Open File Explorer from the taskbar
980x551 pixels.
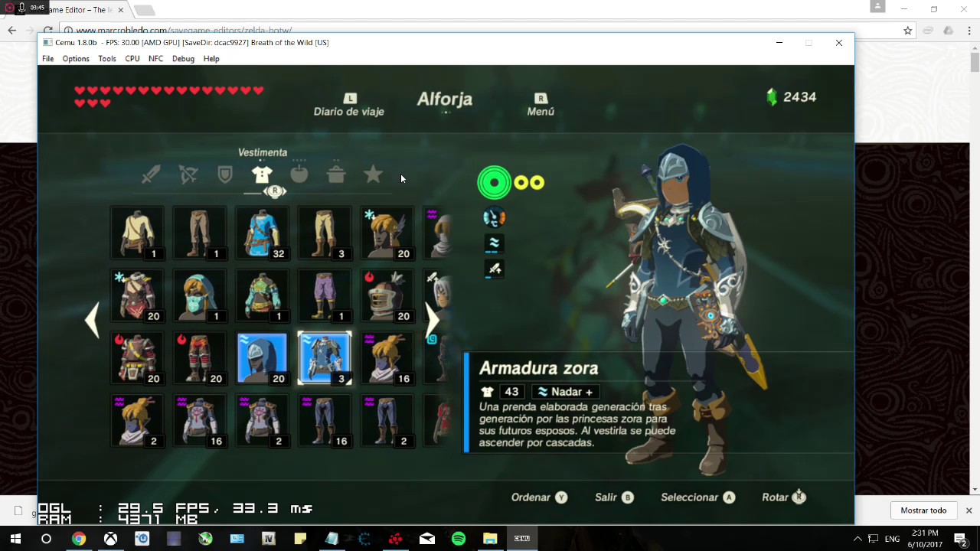[x=490, y=539]
